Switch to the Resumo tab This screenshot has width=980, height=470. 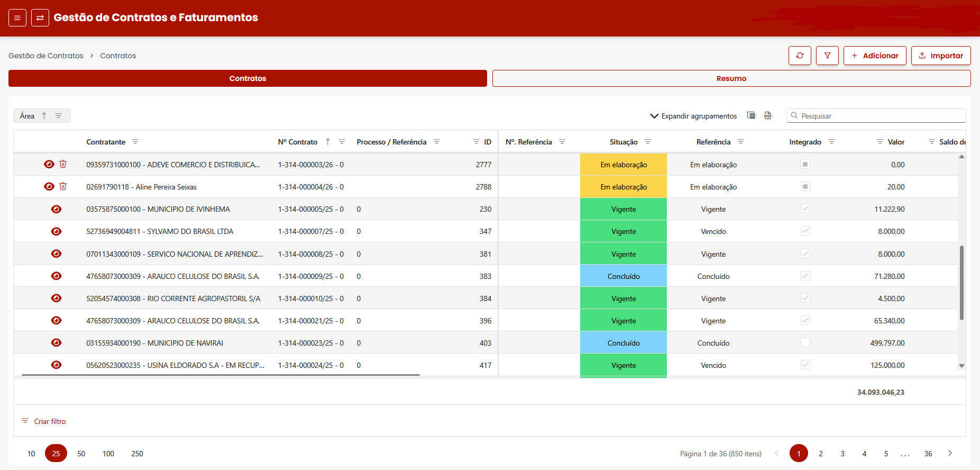click(731, 78)
